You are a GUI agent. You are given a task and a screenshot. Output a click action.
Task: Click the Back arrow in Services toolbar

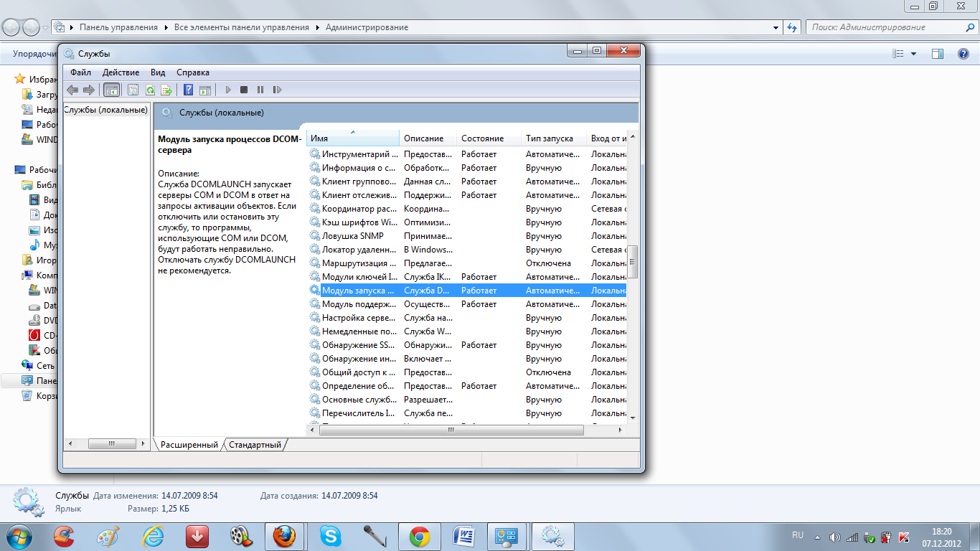(x=72, y=90)
